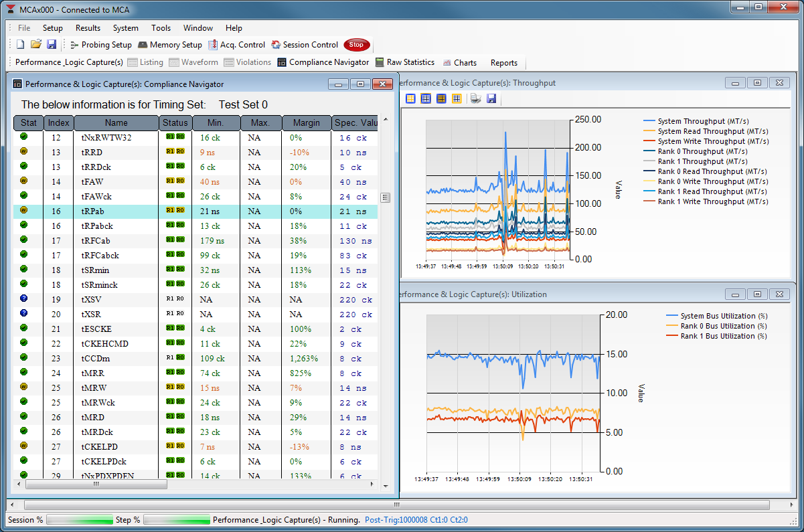
Task: Toggle the first grid option in Throughput toolbar
Action: click(410, 99)
